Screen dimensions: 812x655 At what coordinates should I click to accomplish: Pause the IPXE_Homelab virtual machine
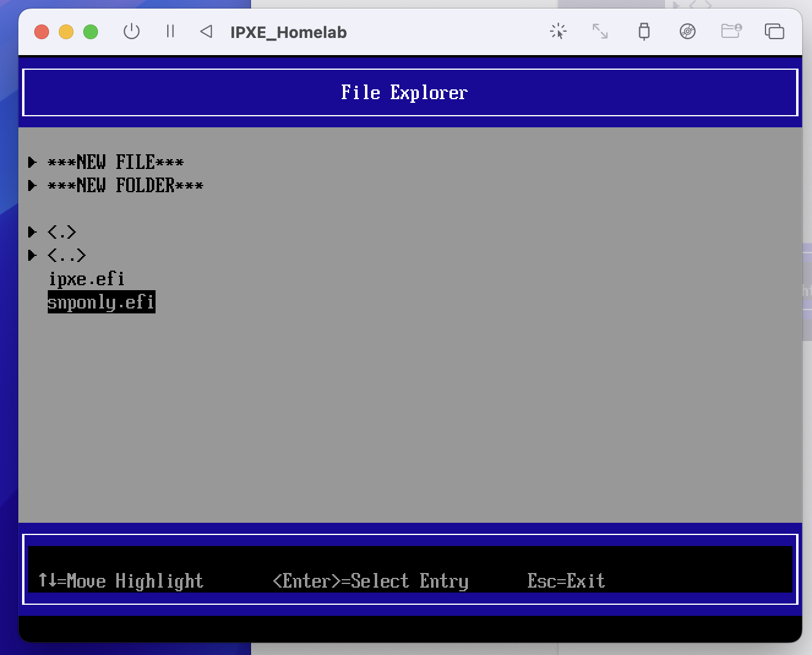(170, 31)
